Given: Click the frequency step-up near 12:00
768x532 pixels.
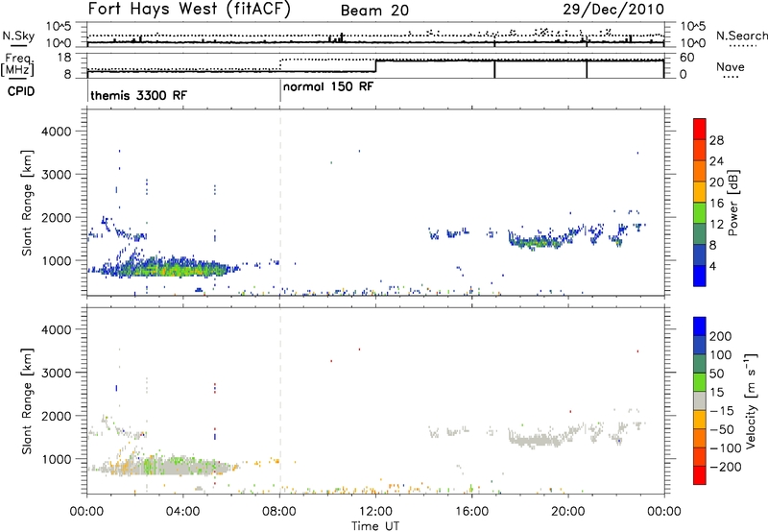Looking at the screenshot, I should point(375,66).
